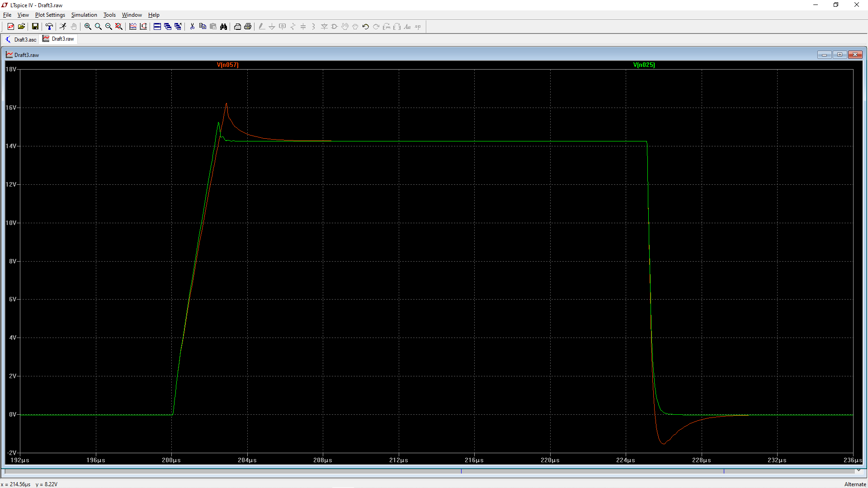Click the Find binoculars icon
This screenshot has width=868, height=488.
223,27
